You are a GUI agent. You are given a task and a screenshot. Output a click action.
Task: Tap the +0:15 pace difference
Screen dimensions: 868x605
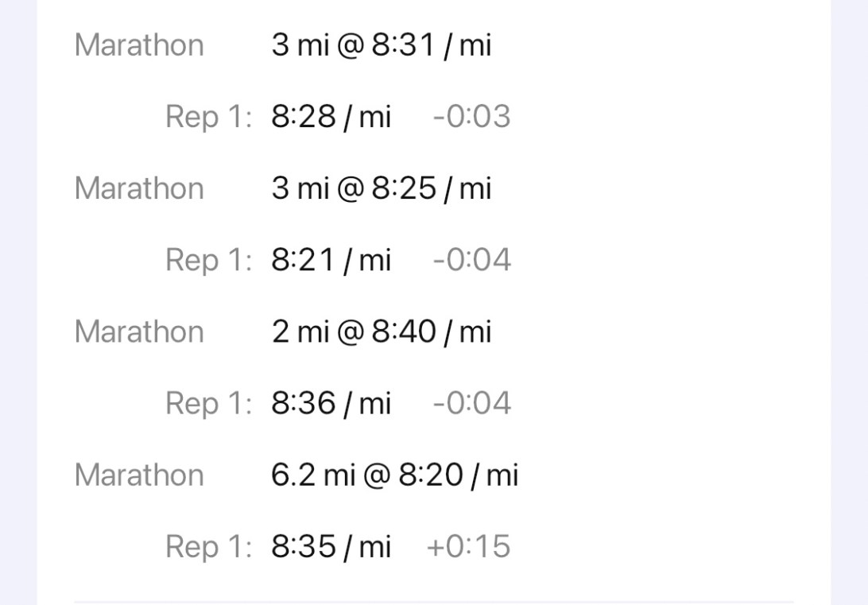coord(468,546)
